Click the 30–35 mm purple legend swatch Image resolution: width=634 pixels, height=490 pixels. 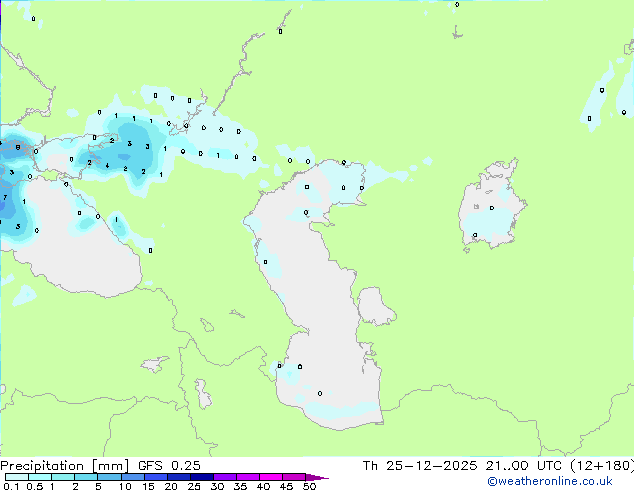pyautogui.click(x=224, y=477)
